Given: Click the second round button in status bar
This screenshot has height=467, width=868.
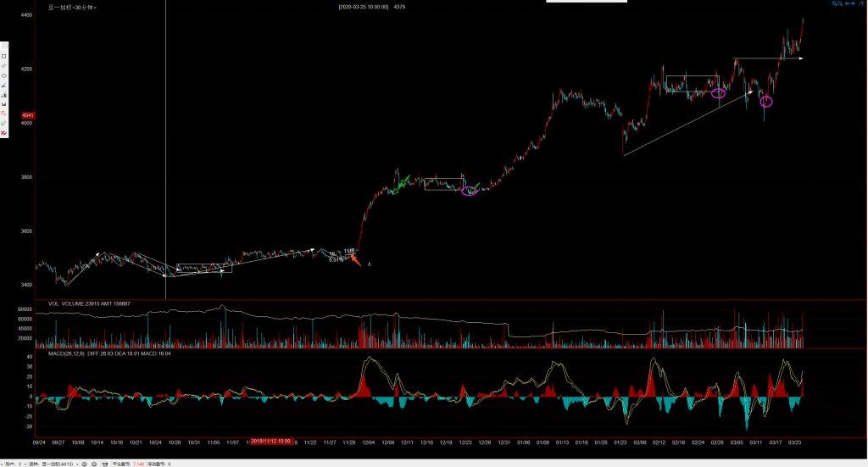Looking at the screenshot, I should pyautogui.click(x=94, y=464).
